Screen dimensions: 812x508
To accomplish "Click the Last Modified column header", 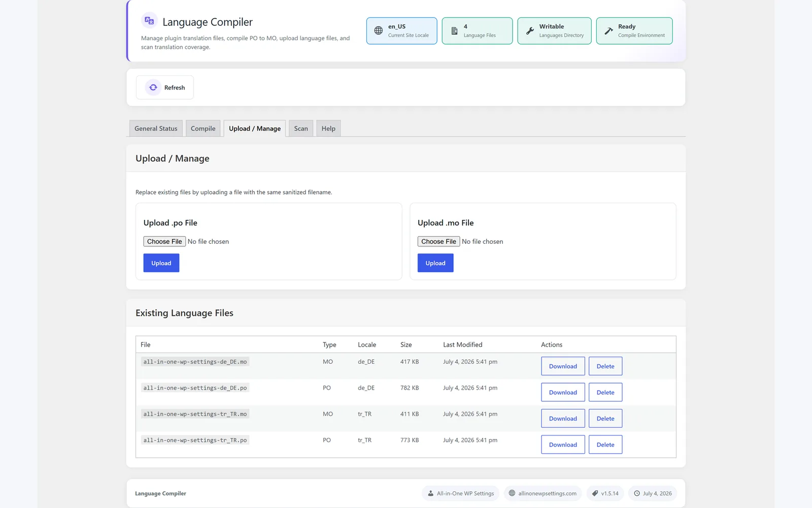I will coord(463,344).
